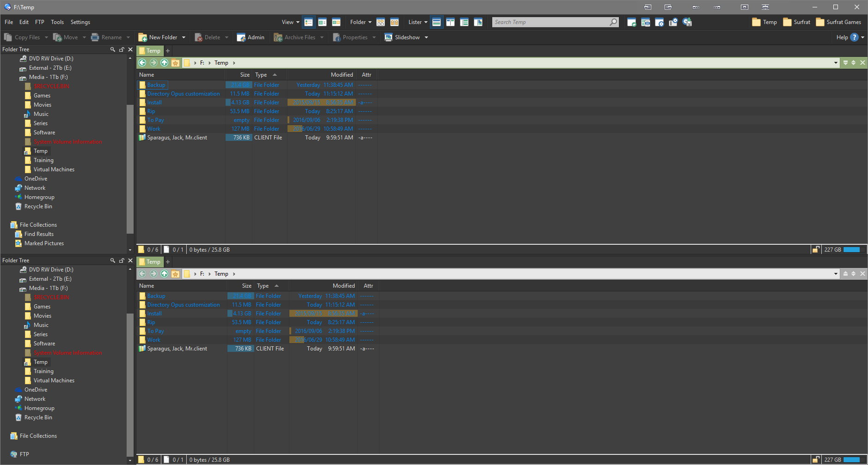Click the Admin toolbar button
Viewport: 868px width, 465px height.
(x=251, y=37)
